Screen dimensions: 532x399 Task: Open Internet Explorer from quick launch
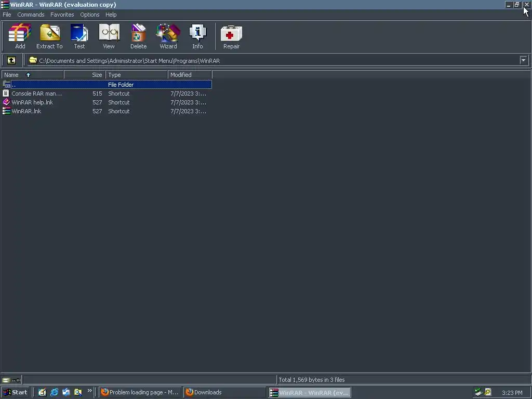click(x=54, y=392)
